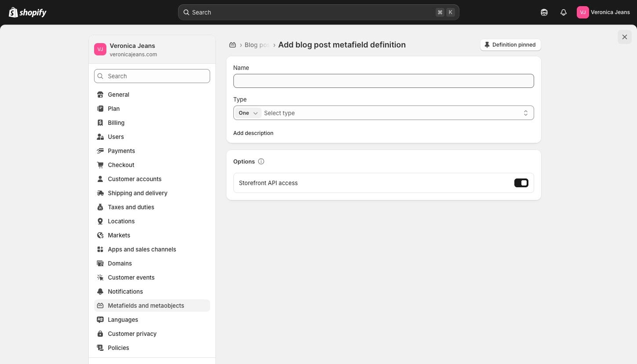The height and width of the screenshot is (364, 637).
Task: Open the Veronica Jeans account menu
Action: pos(603,12)
